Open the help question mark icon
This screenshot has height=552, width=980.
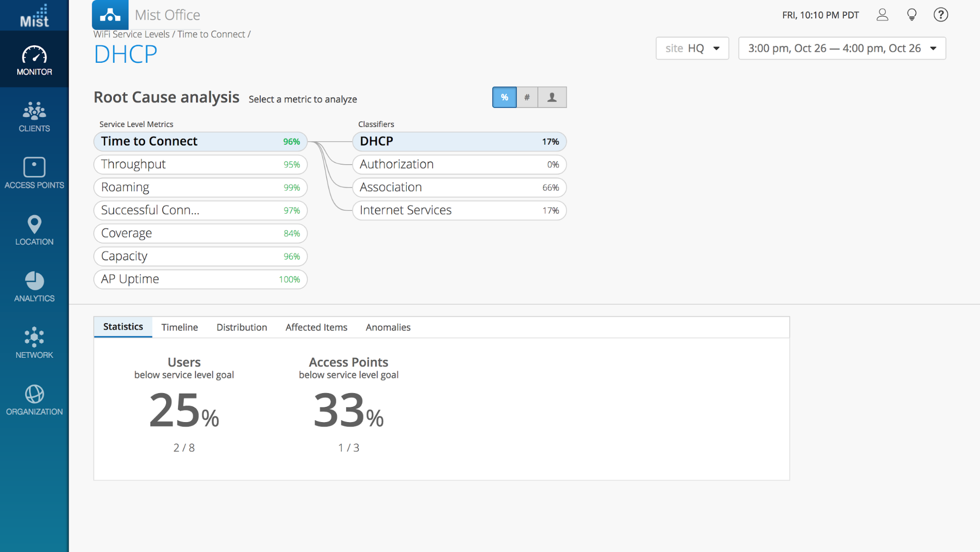[940, 15]
